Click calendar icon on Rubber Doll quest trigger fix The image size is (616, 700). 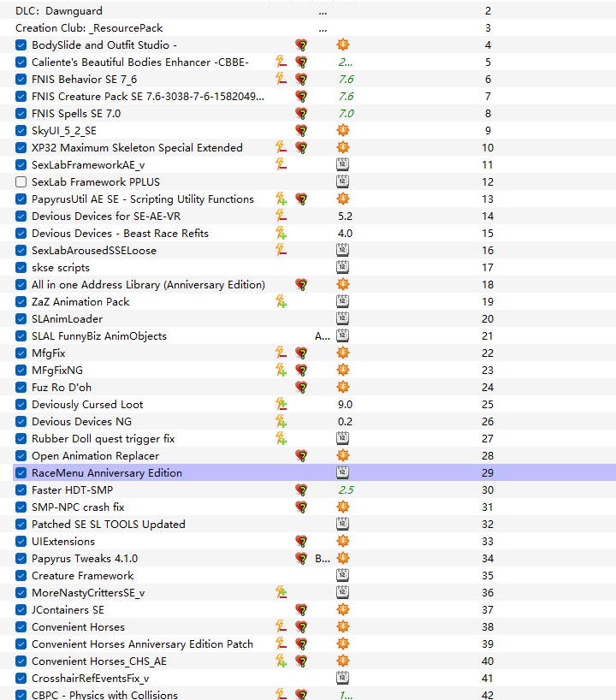click(342, 438)
